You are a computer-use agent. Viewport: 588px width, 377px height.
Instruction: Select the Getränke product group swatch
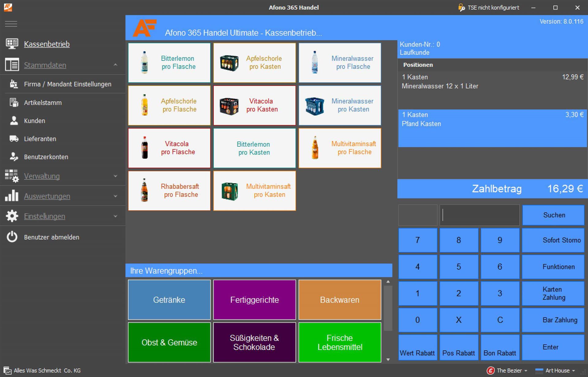click(169, 300)
